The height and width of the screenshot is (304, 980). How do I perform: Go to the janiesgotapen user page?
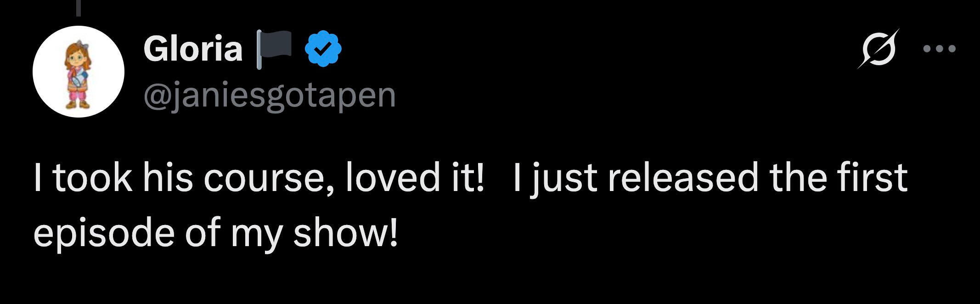[x=270, y=95]
